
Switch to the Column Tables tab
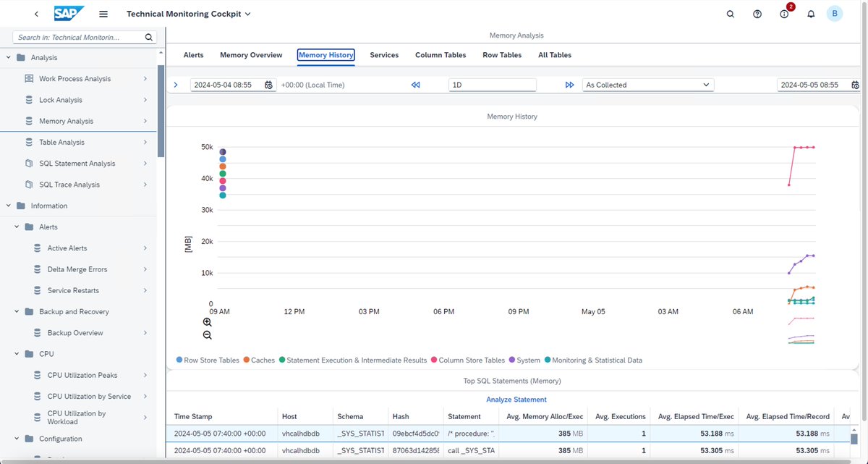click(x=441, y=55)
